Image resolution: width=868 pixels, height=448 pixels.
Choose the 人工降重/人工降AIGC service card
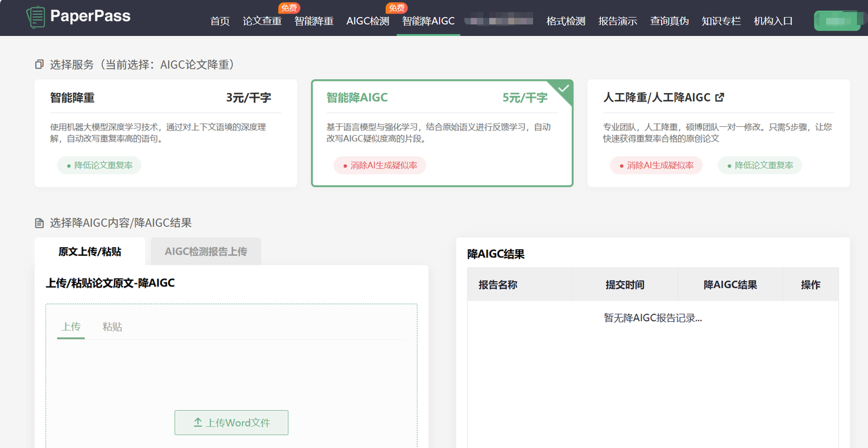[718, 133]
